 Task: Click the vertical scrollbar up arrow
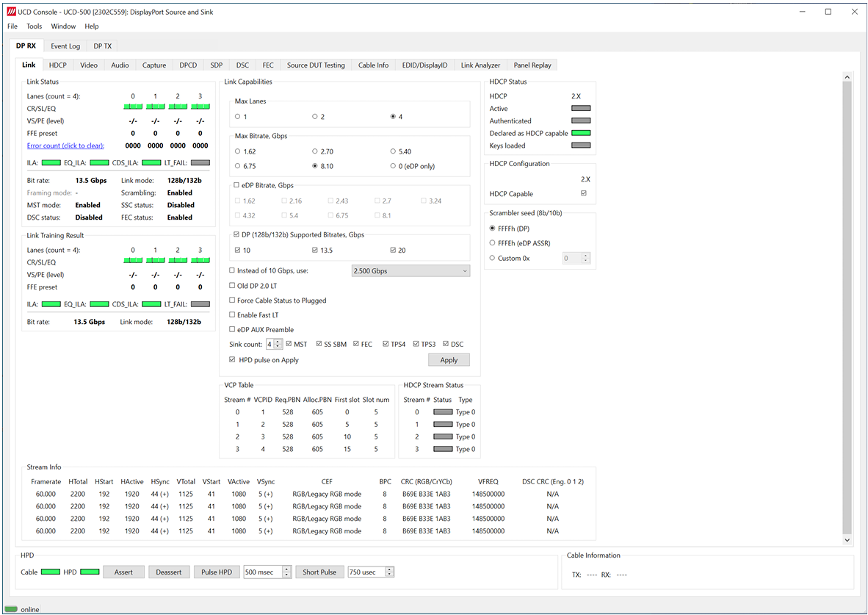[x=847, y=76]
